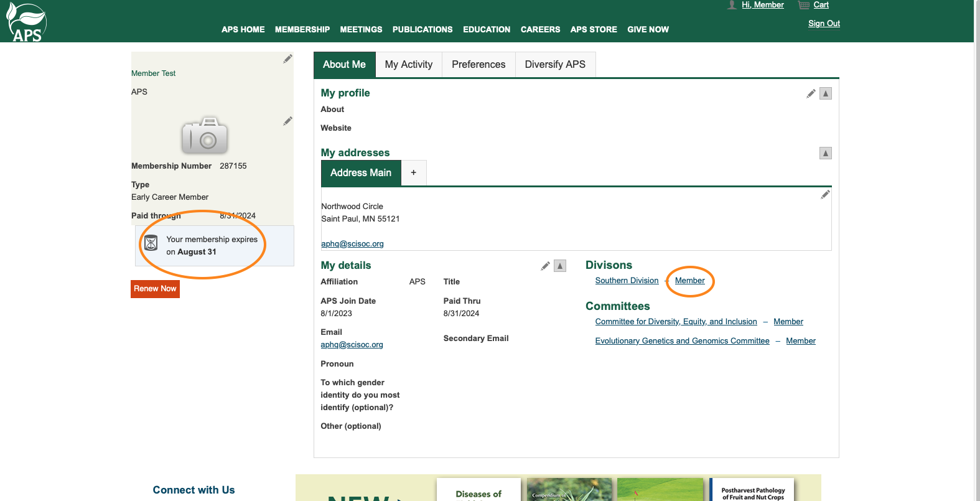Open the Southern Division link

(627, 281)
